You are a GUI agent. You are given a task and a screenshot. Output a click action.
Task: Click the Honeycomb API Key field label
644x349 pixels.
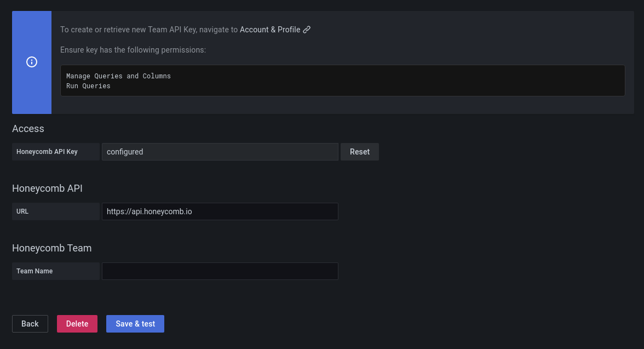coord(47,151)
